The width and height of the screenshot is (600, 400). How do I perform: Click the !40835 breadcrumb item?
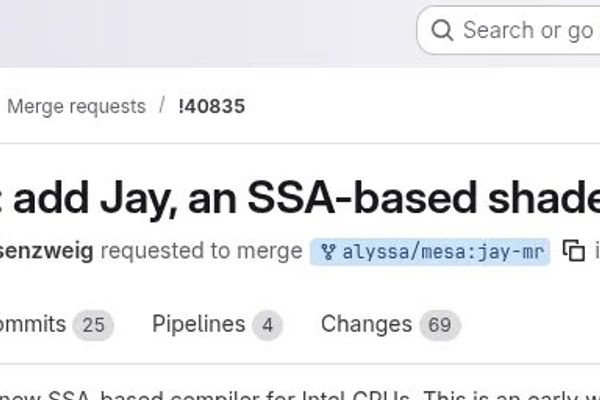(211, 106)
